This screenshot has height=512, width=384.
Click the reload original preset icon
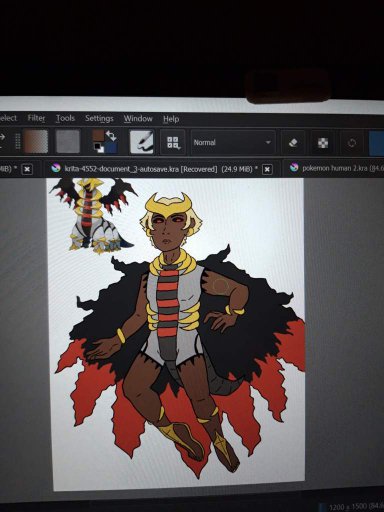(x=352, y=143)
